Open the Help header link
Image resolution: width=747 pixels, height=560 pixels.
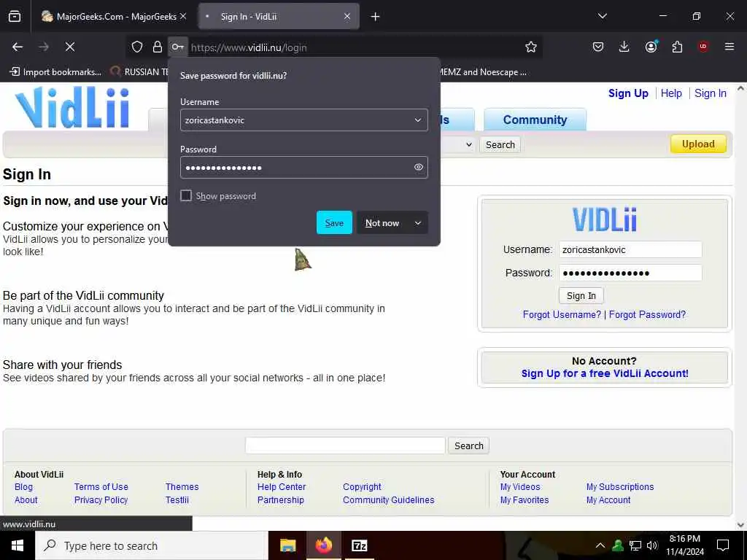tap(671, 93)
